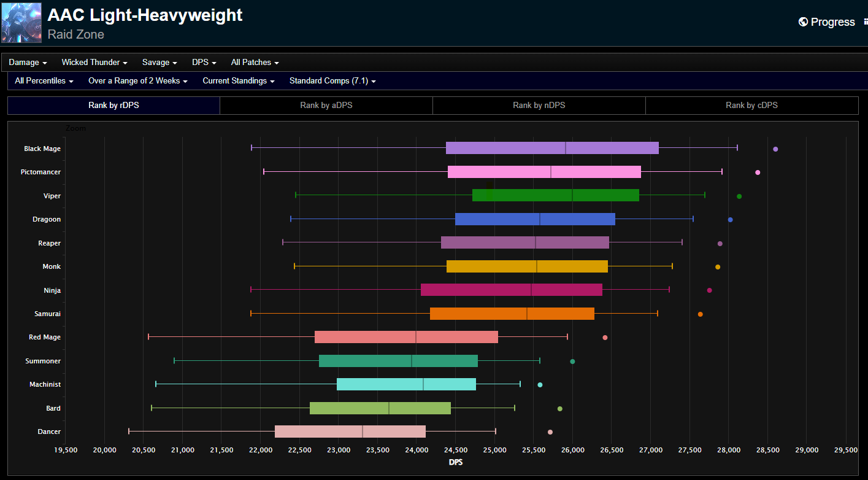Click the green Viper box bar
868x480 pixels.
(x=556, y=195)
